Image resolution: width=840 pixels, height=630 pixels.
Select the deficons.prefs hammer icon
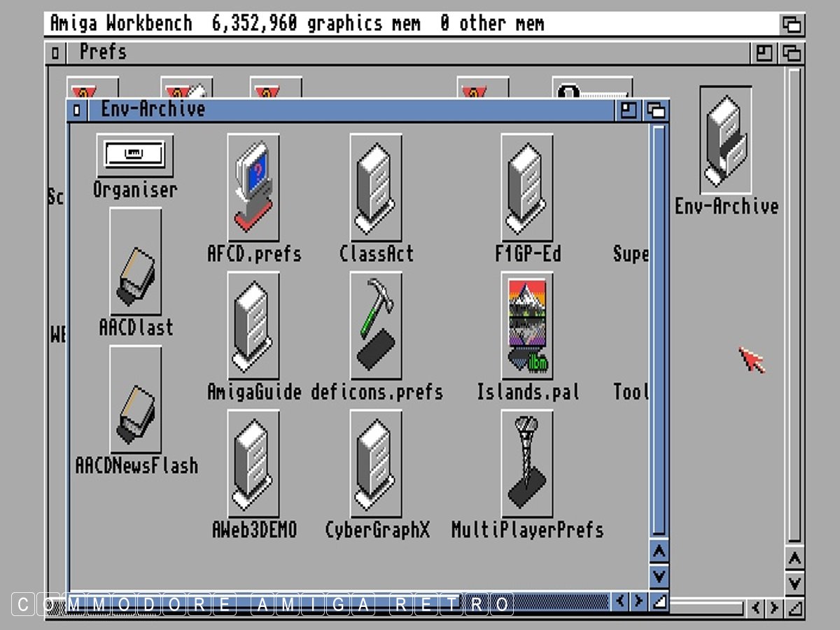pos(376,325)
